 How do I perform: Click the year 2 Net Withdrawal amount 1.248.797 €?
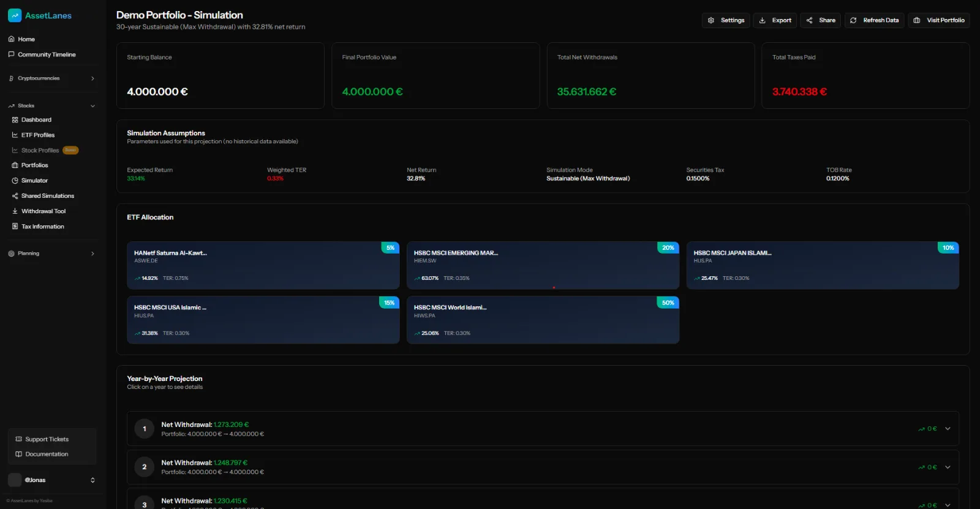click(230, 463)
